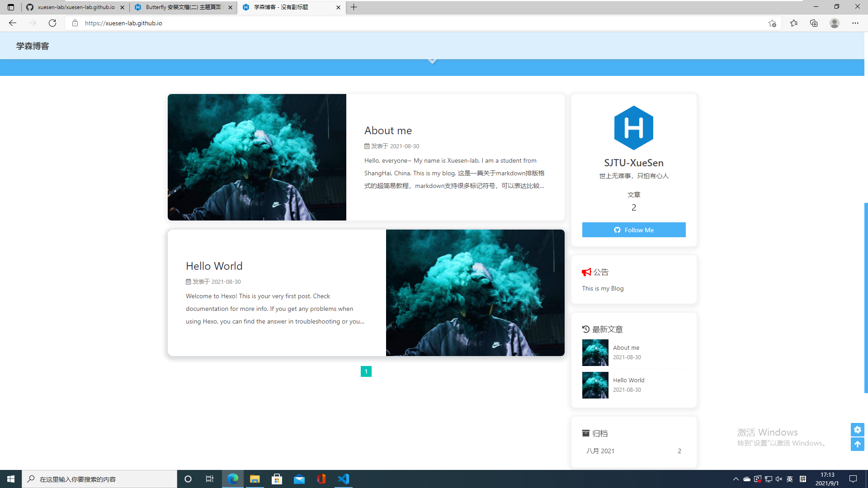868x488 pixels.
Task: Click the page 1 pagination button
Action: pyautogui.click(x=366, y=371)
